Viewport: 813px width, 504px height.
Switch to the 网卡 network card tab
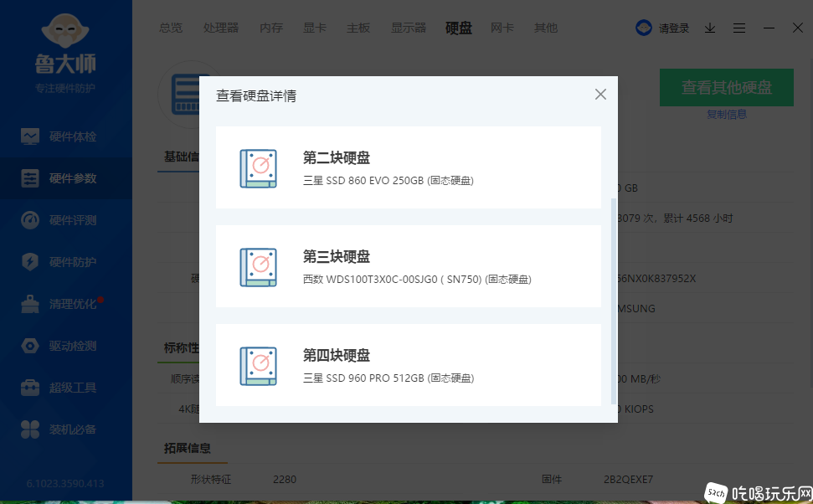pyautogui.click(x=502, y=28)
